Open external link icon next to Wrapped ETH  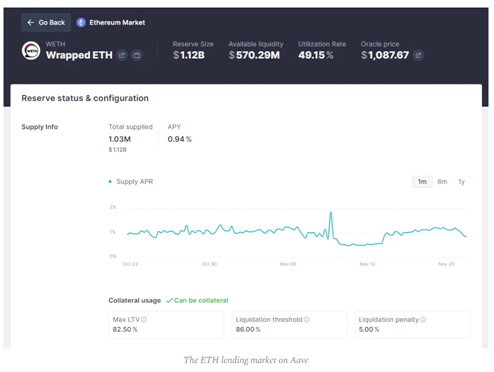[122, 55]
